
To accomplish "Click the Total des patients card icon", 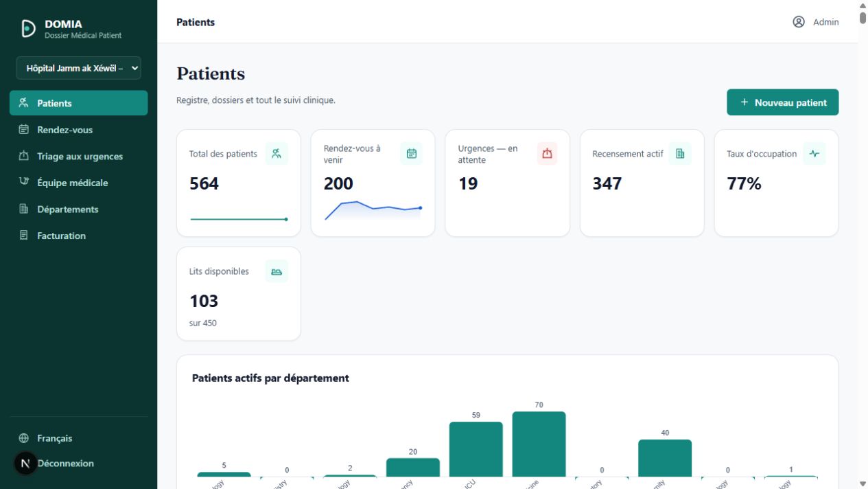I will pyautogui.click(x=277, y=154).
